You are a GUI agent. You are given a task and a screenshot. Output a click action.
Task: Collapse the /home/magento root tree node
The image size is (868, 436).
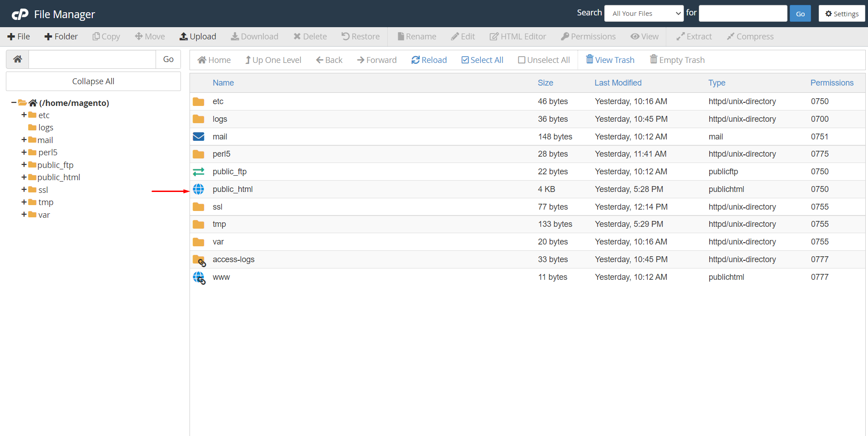(14, 103)
